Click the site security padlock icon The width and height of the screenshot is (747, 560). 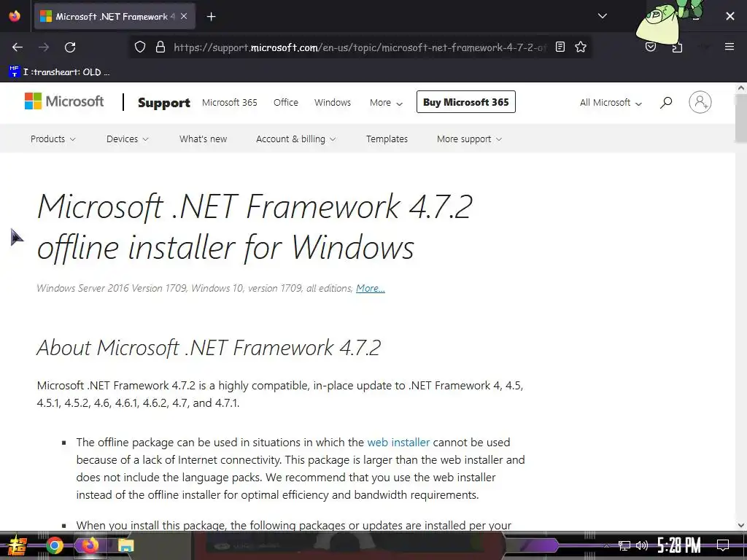(160, 47)
